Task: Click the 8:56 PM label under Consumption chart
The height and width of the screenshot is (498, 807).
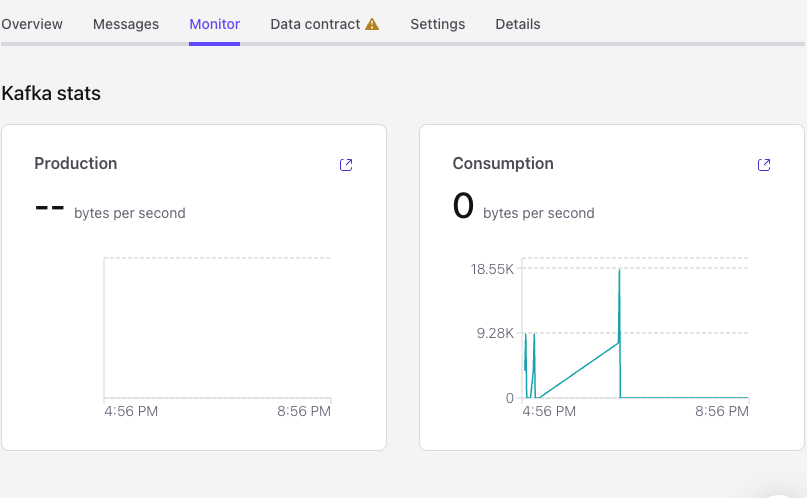Action: coord(721,411)
